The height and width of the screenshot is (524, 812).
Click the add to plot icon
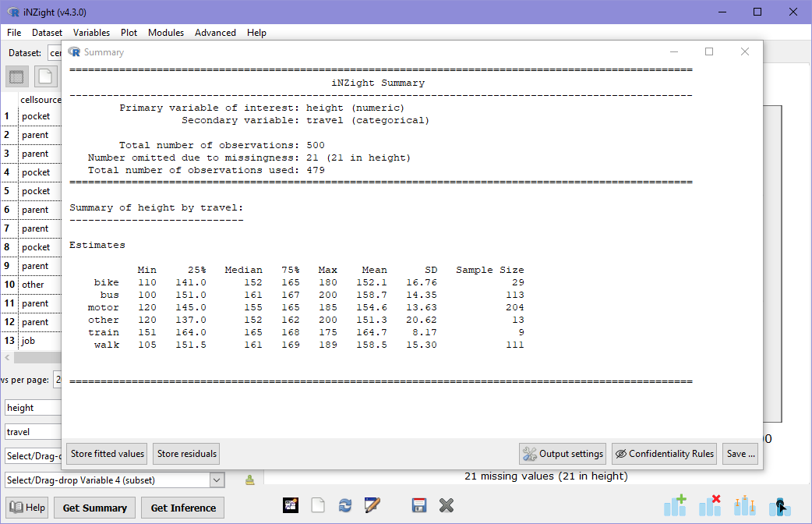675,505
